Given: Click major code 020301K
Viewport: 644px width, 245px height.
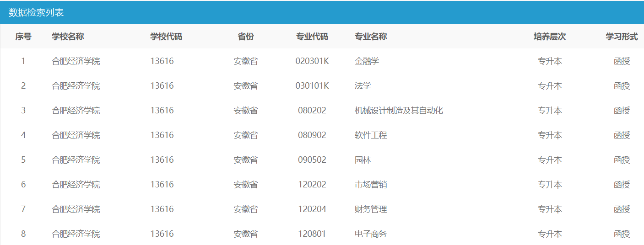Looking at the screenshot, I should pos(312,61).
